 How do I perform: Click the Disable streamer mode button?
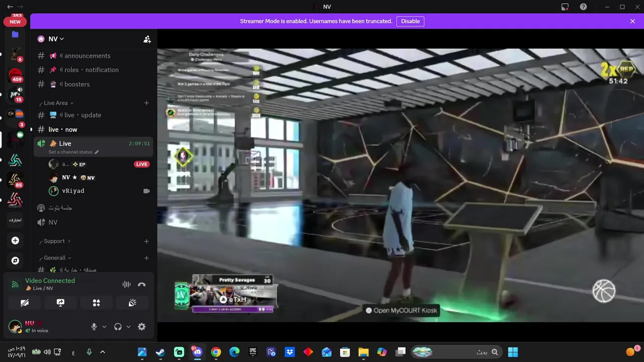click(410, 21)
